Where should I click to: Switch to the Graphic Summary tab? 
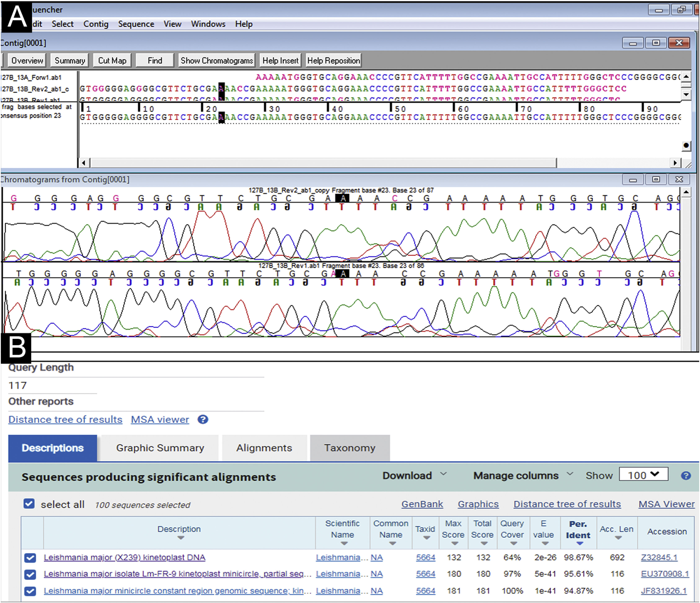[160, 448]
